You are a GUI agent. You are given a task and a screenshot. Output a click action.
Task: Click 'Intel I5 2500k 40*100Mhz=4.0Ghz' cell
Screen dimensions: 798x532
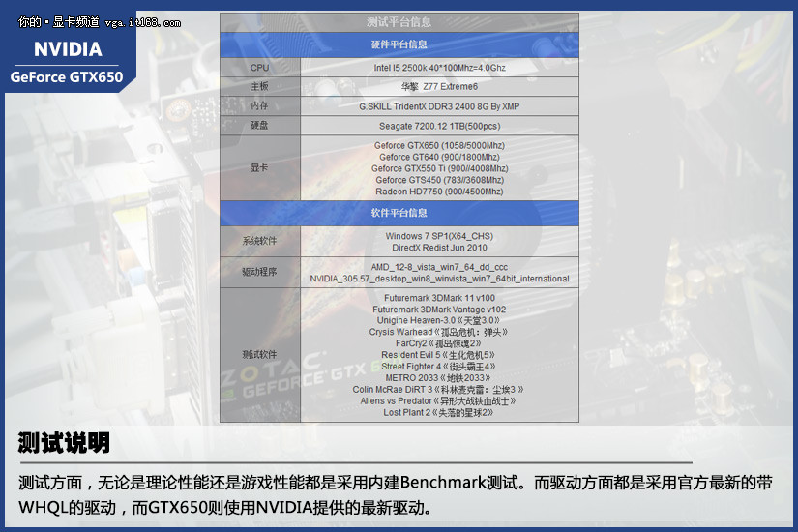(440, 68)
